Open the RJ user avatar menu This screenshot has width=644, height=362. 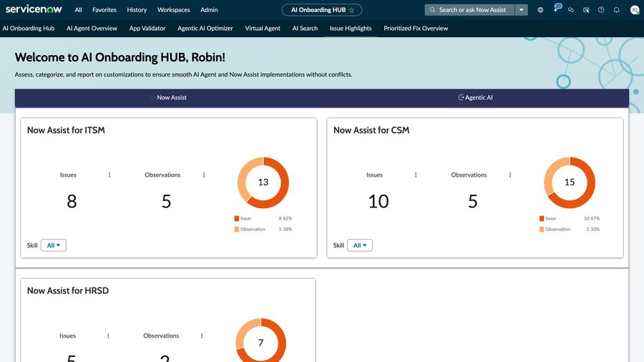(x=635, y=10)
